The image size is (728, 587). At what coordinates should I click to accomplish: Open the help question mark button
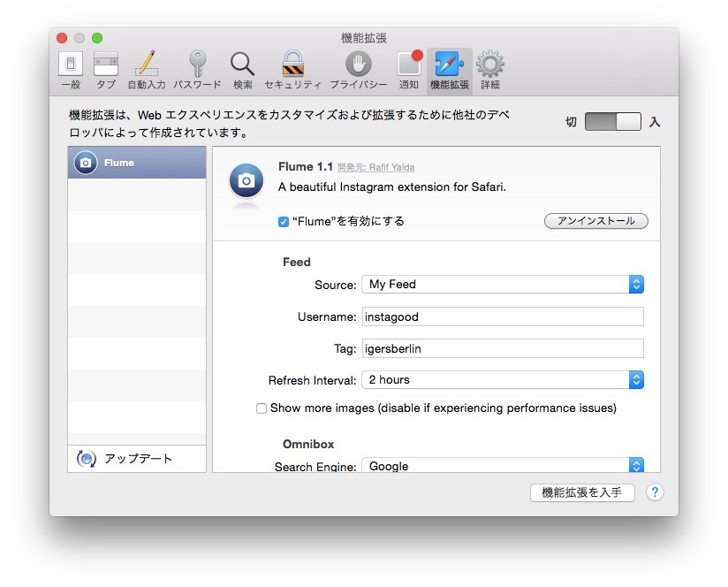(x=655, y=492)
